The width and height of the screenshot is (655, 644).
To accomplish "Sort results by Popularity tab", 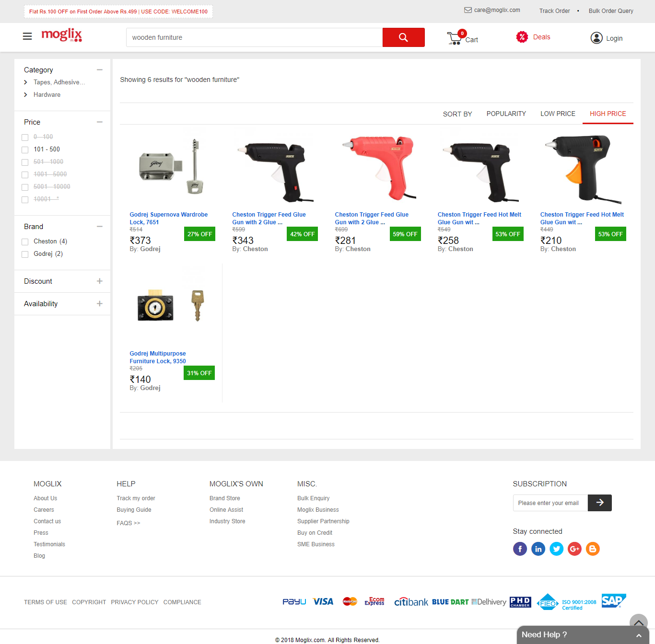I will (x=506, y=114).
